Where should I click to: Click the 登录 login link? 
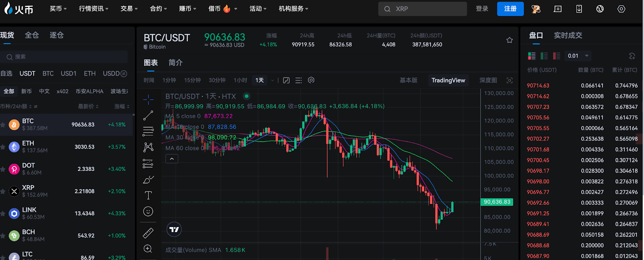point(482,8)
